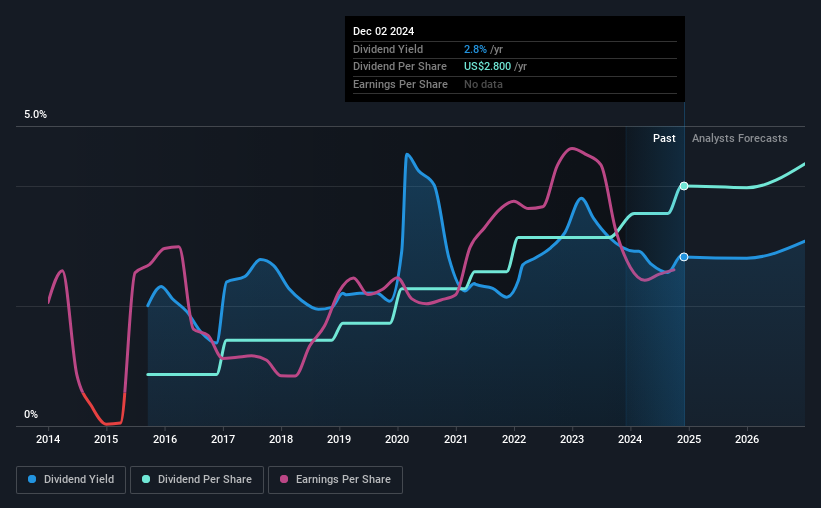Click the tooltip value '2.8%'

[475, 49]
